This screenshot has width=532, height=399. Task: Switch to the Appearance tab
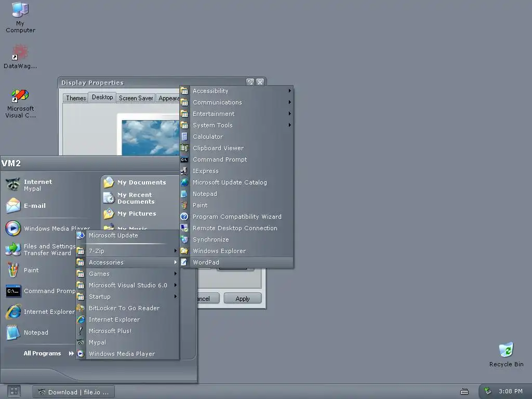point(168,98)
